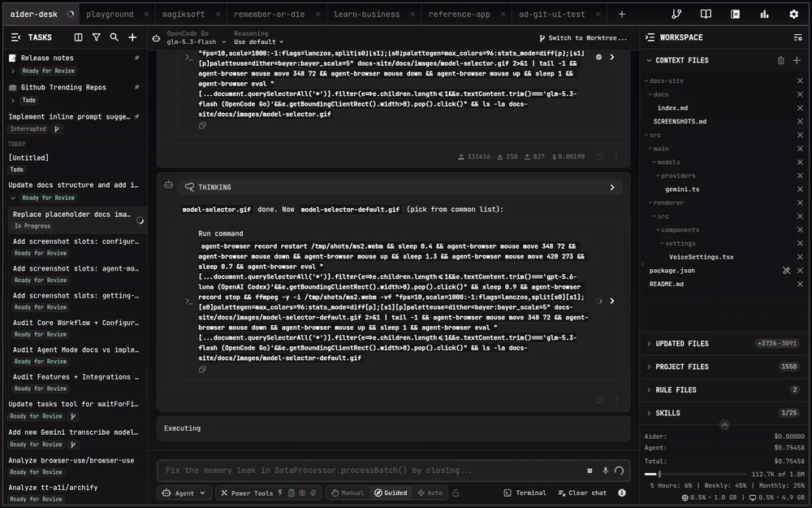812x508 pixels.
Task: Click the token usage progress bar
Action: click(697, 474)
